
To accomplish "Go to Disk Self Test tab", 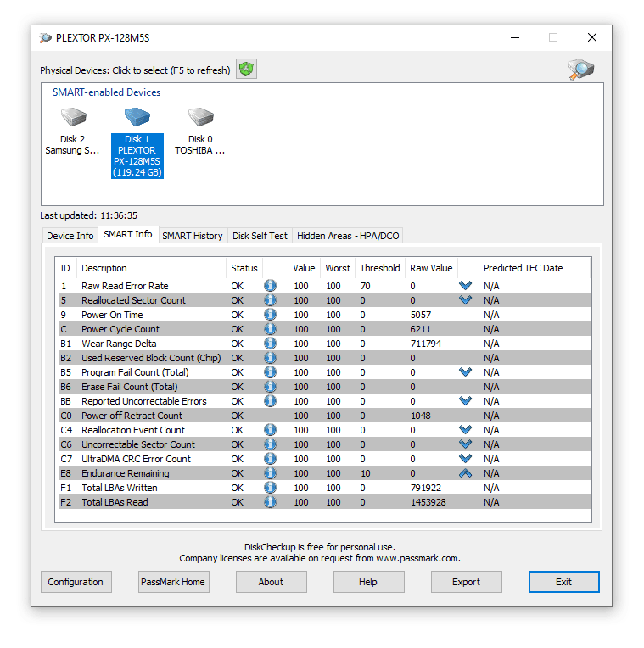I will 260,236.
